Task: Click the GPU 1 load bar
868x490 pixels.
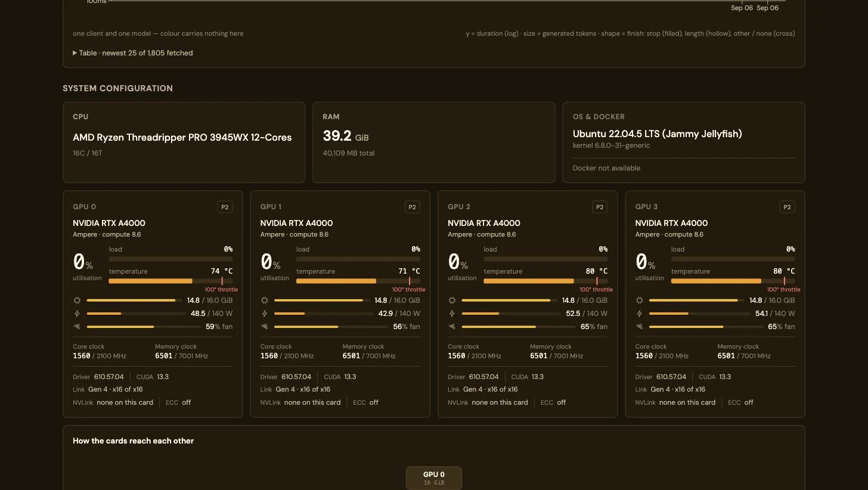Action: tap(358, 259)
